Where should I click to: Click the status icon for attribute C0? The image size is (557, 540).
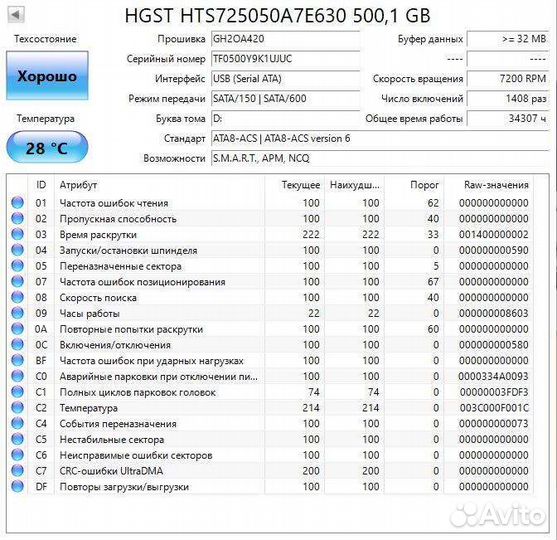click(x=17, y=376)
